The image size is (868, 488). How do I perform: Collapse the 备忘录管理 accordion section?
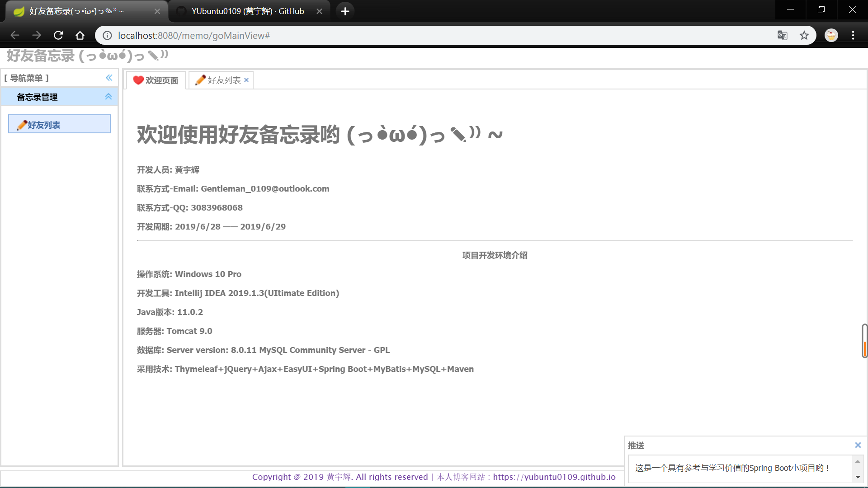pyautogui.click(x=108, y=97)
